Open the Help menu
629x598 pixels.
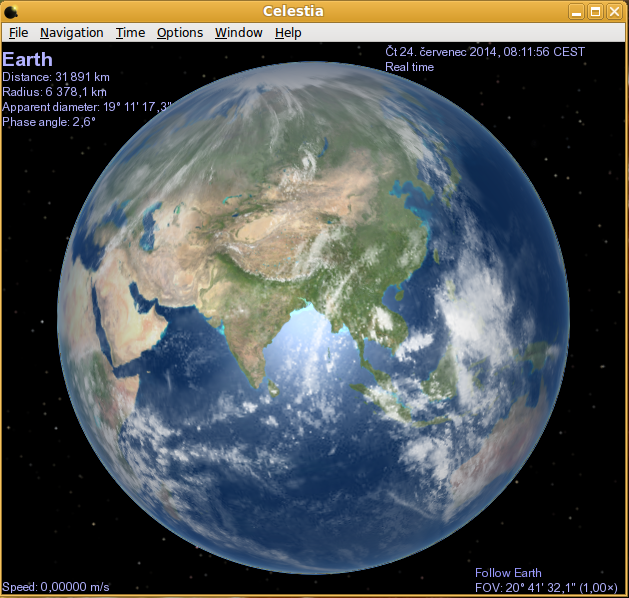coord(288,32)
